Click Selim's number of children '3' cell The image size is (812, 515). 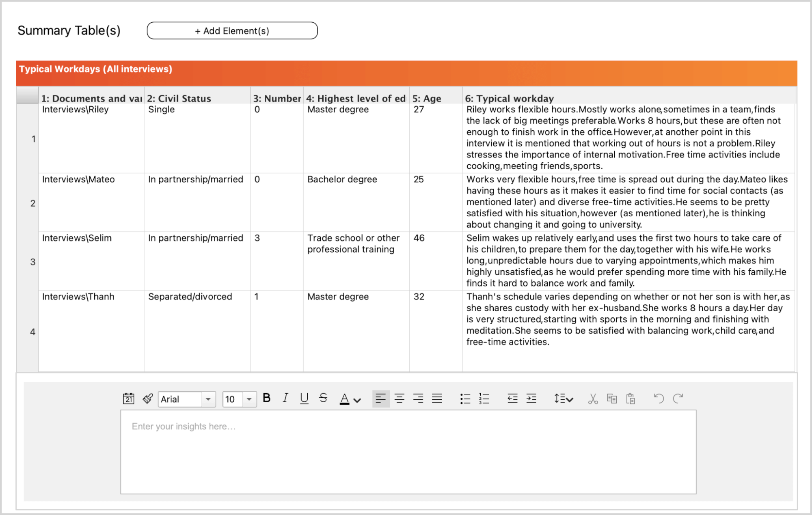coord(277,261)
